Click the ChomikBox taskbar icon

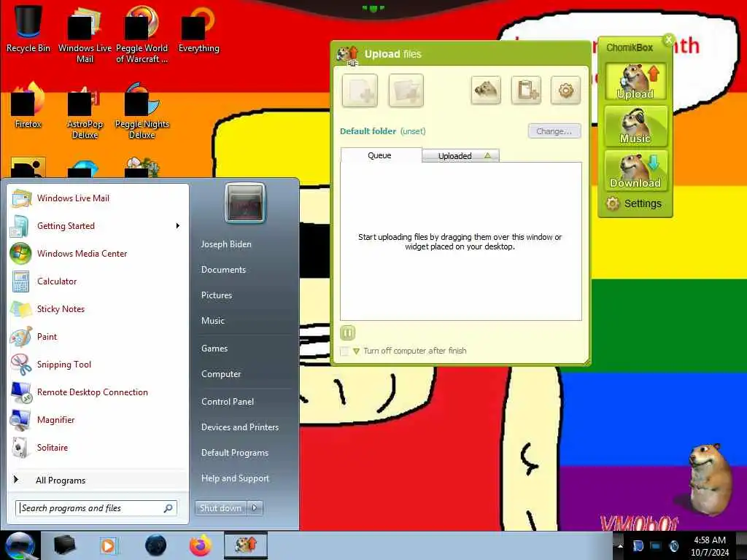pos(246,545)
